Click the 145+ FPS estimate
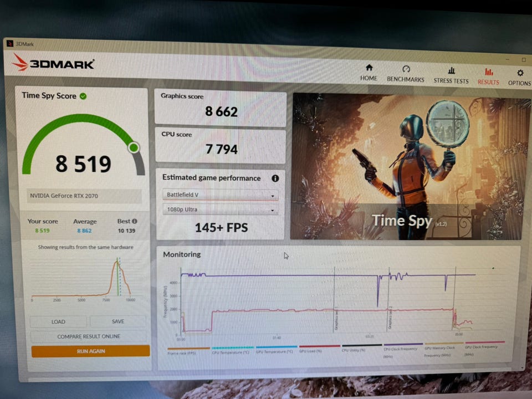Screen dimensions: 532x399 (221, 228)
